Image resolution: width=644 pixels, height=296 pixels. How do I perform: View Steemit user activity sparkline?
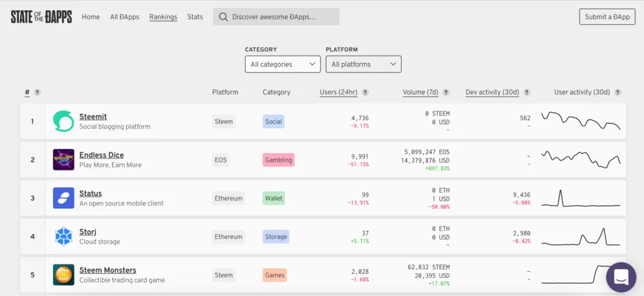click(581, 121)
